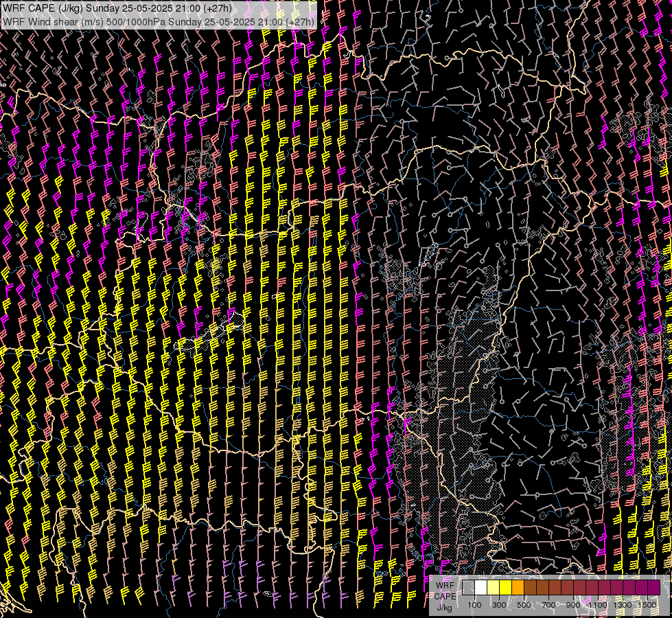672x618 pixels.
Task: Click the 'CAPE' word in the legend
Action: point(445,596)
